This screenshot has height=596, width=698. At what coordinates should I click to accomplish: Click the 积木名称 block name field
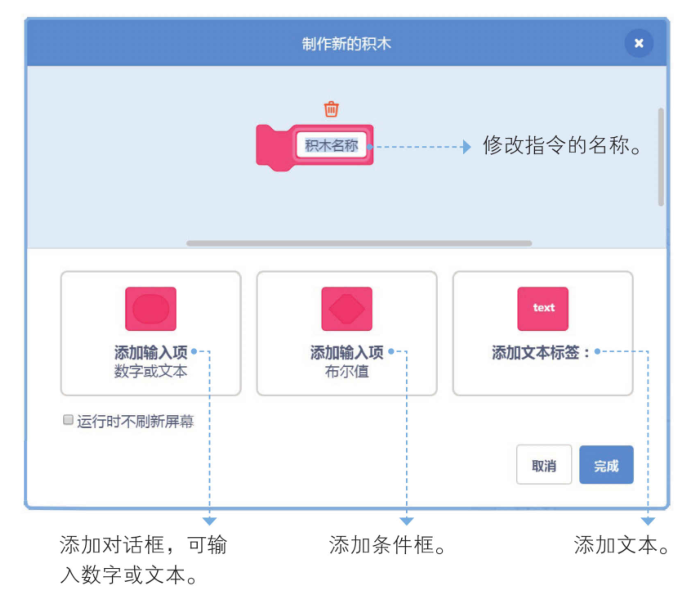331,145
